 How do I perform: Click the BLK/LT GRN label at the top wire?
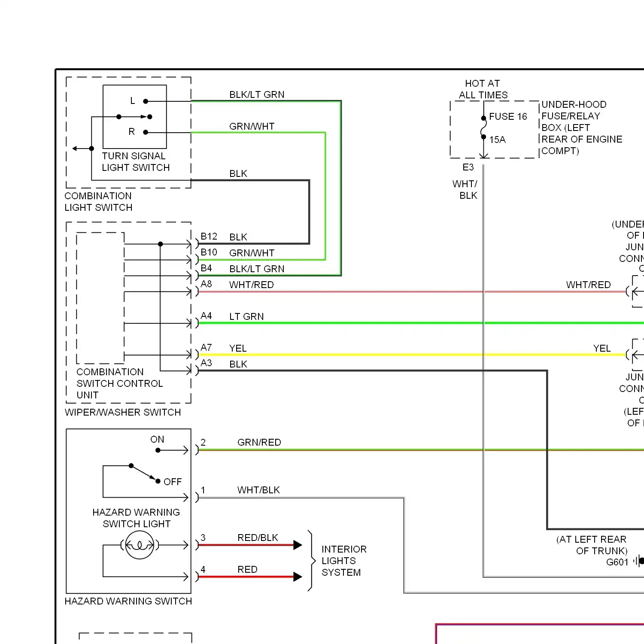point(257,94)
